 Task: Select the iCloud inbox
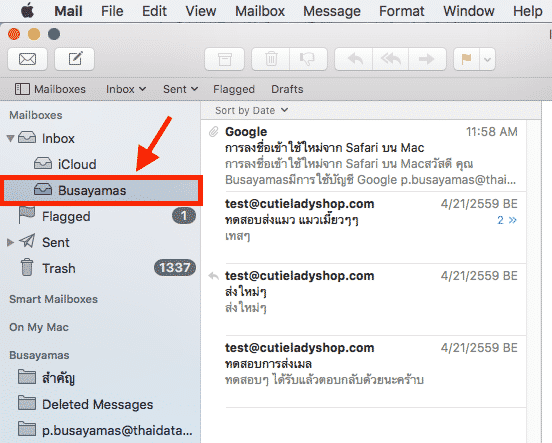(x=101, y=164)
